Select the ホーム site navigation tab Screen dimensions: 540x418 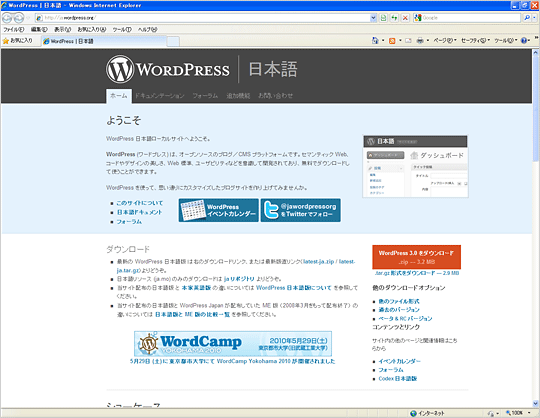pos(119,96)
